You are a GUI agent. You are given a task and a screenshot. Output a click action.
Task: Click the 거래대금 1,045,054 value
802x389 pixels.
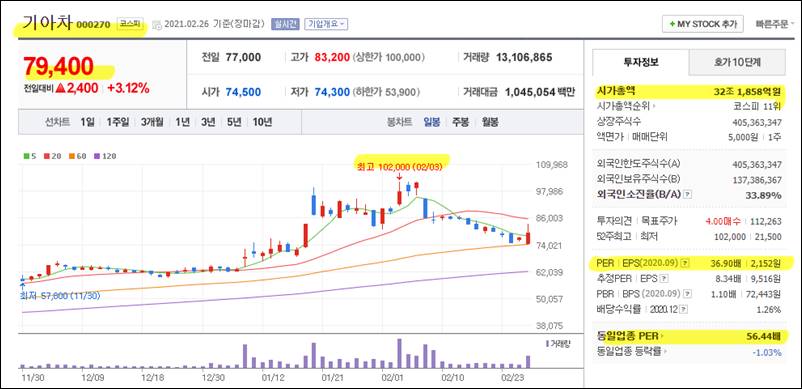(x=530, y=92)
